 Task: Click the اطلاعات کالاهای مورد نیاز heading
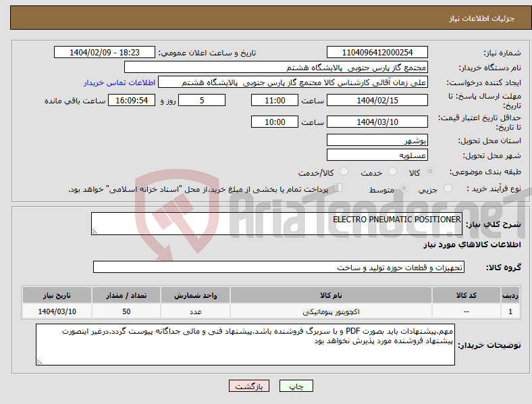pos(472,245)
